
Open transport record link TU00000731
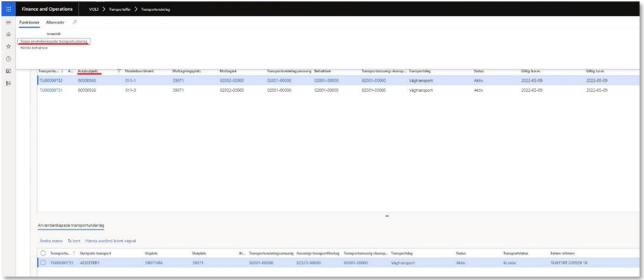[x=51, y=90]
